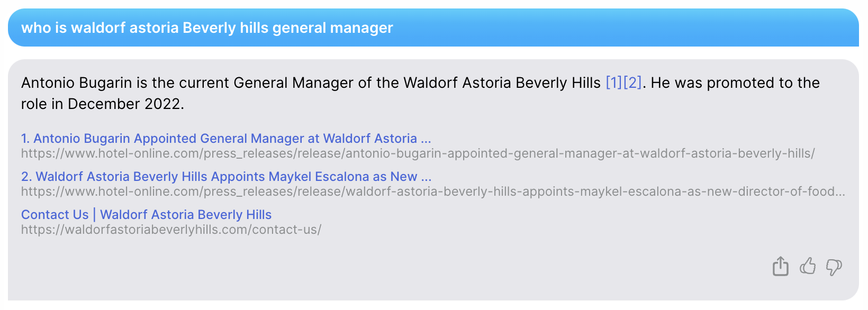
Task: Click the share icon below the answer
Action: pyautogui.click(x=780, y=266)
